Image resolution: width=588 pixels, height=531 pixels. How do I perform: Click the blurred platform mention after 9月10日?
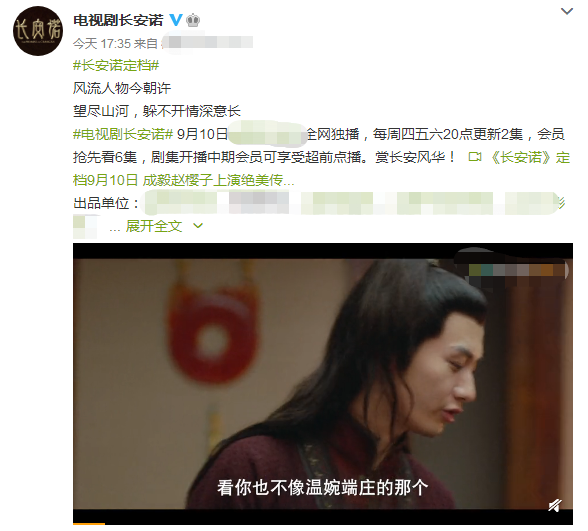[267, 134]
